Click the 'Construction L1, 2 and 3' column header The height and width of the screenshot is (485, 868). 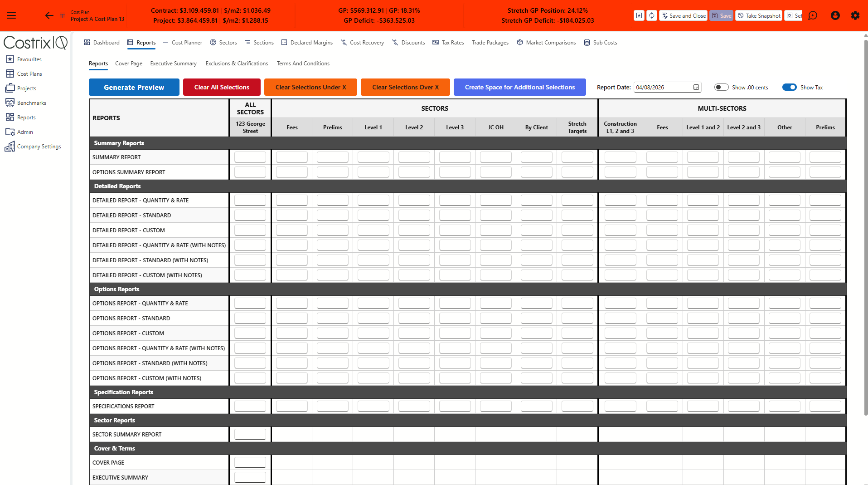point(620,127)
